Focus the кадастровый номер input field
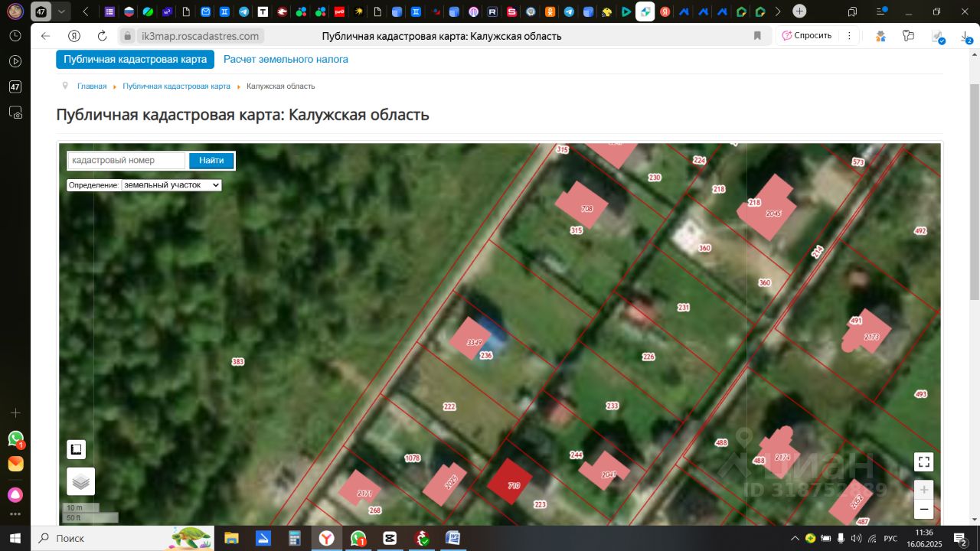The width and height of the screenshot is (980, 551). [126, 161]
